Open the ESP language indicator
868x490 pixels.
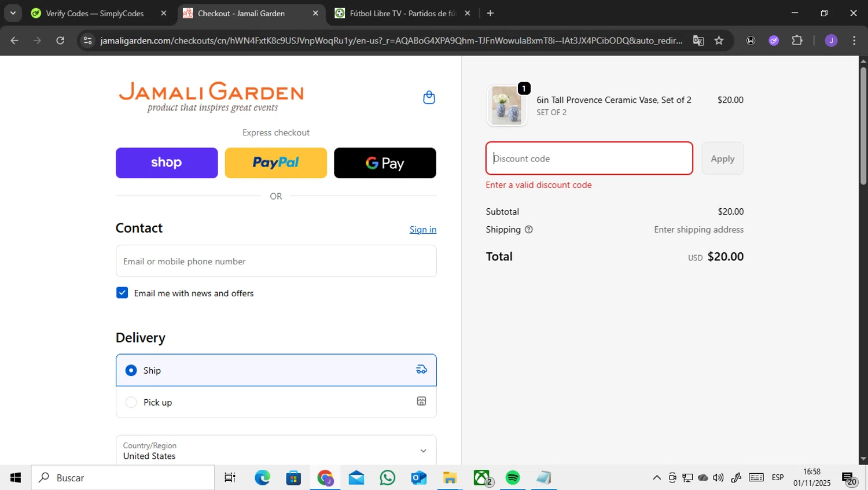coord(778,478)
